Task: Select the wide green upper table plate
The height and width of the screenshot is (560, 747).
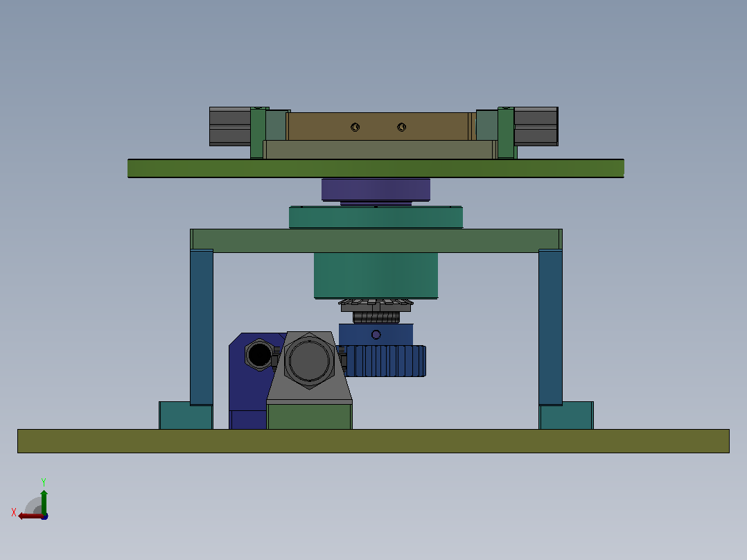Action: click(376, 168)
